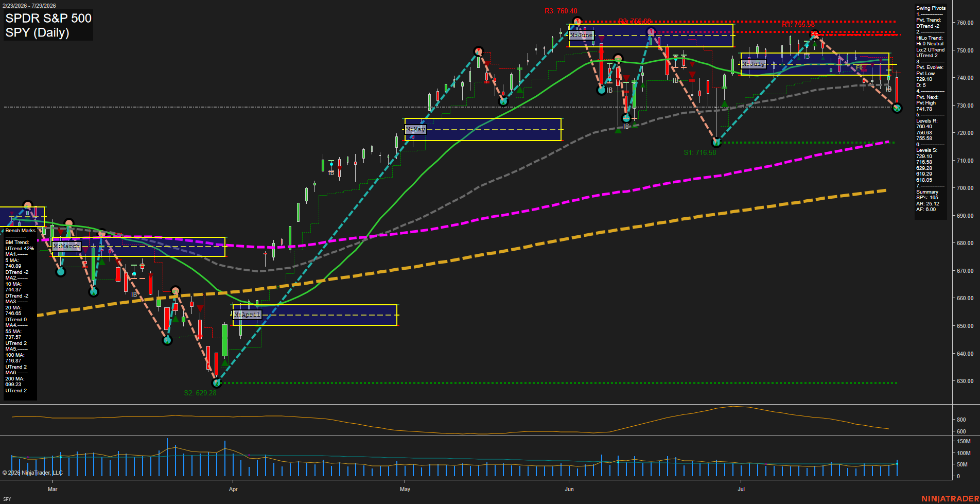The image size is (980, 504).
Task: Click the swing pivot low marker at 716.58
Action: (x=716, y=142)
